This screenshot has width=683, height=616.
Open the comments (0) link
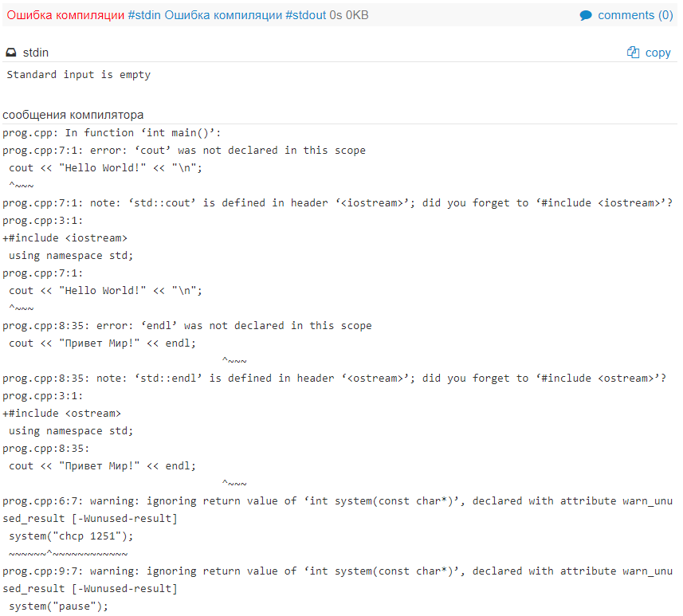635,15
